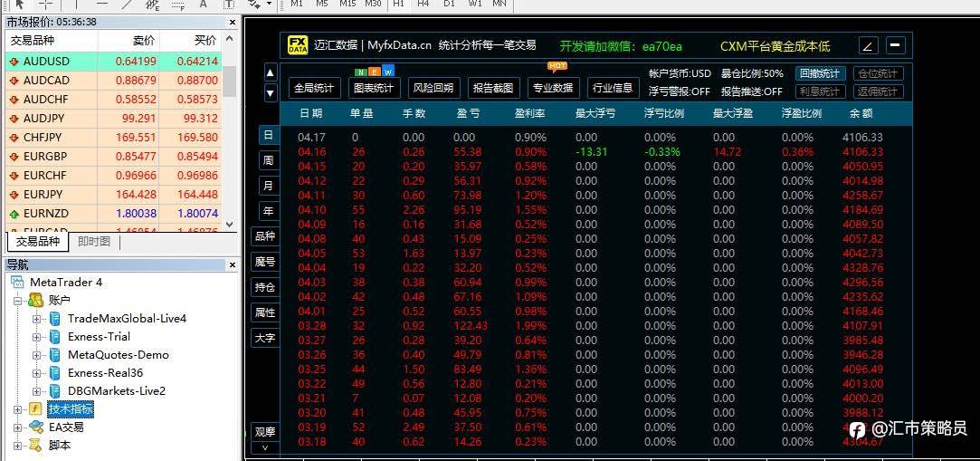980x461 pixels.
Task: Open the arrows tool dropdown in toolbar
Action: point(270,3)
